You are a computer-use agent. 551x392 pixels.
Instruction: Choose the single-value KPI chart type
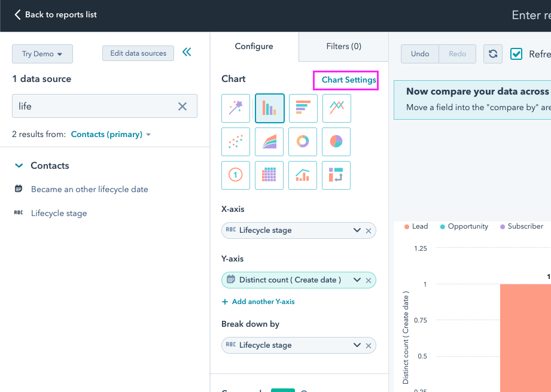pos(235,175)
